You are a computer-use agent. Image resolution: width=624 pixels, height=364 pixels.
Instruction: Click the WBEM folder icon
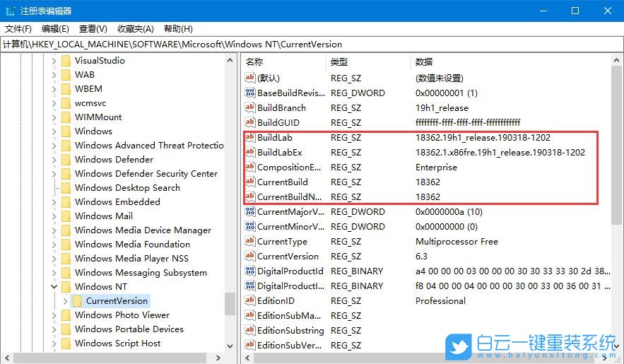coord(66,89)
